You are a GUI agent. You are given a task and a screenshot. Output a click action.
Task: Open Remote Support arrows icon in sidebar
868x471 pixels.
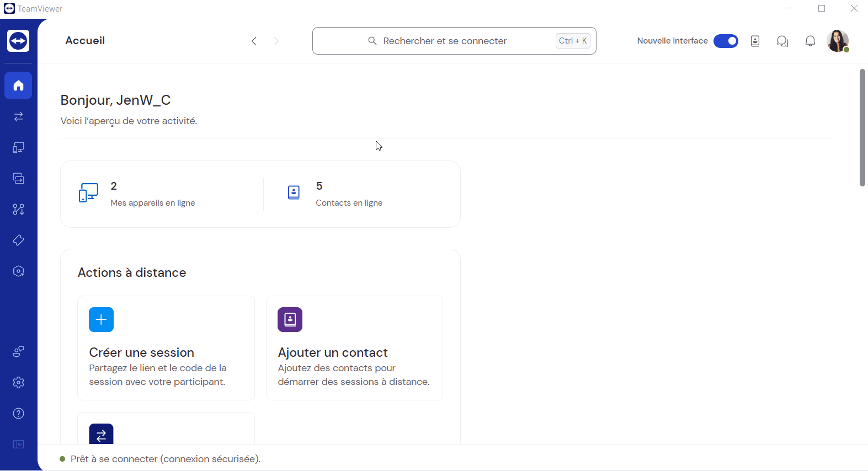18,116
